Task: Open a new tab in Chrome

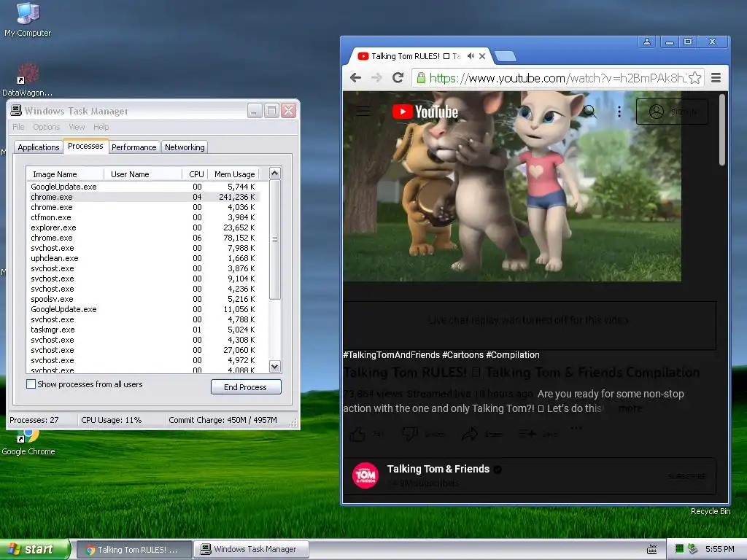Action: [x=506, y=57]
